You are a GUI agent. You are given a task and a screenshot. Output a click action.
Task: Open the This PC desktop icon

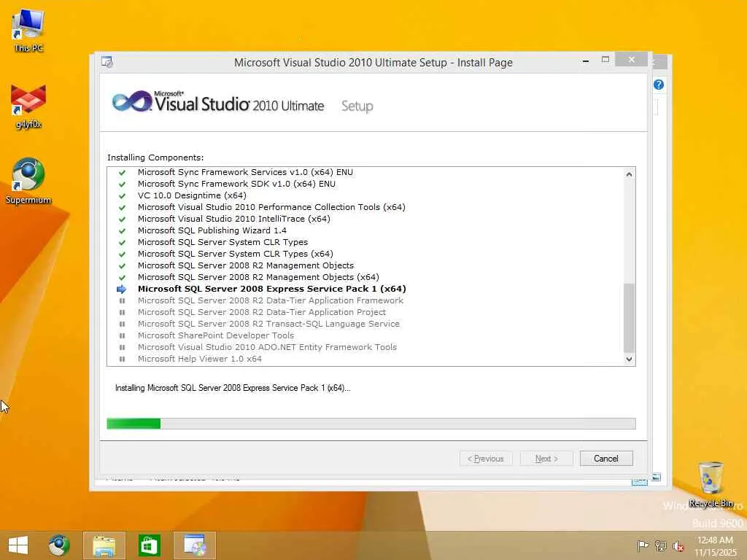pos(28,30)
